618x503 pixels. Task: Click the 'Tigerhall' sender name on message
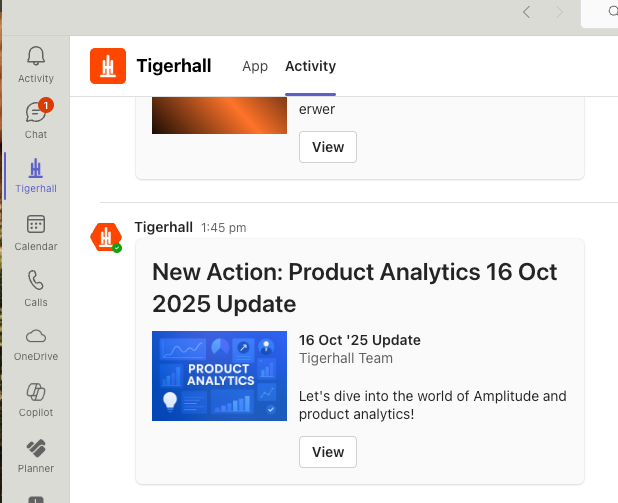point(164,227)
